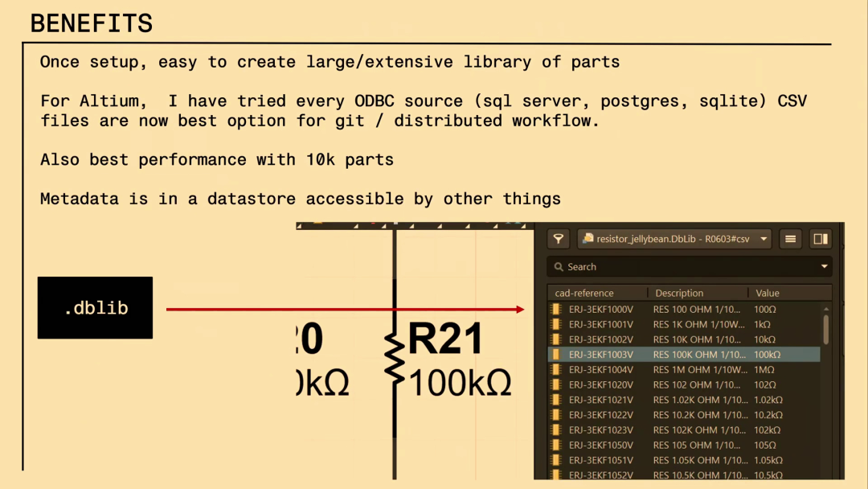Click the 'RES 1M OHM 1/10W...' description cell
The image size is (868, 489).
pos(700,369)
